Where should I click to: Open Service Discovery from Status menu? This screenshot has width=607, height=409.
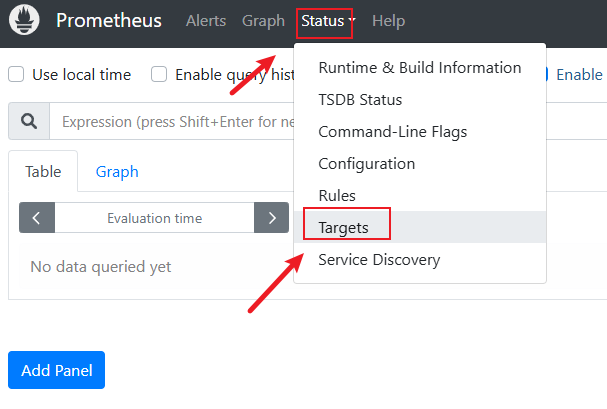coord(420,260)
